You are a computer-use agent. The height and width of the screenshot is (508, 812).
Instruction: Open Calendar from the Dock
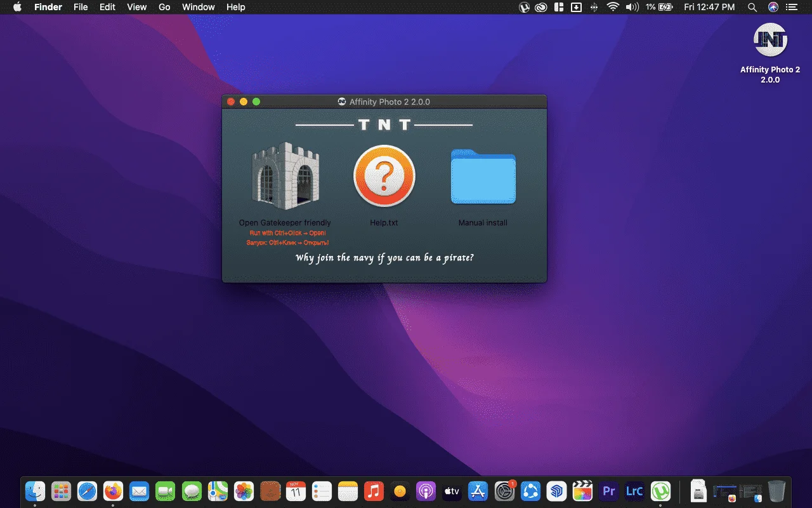[296, 491]
